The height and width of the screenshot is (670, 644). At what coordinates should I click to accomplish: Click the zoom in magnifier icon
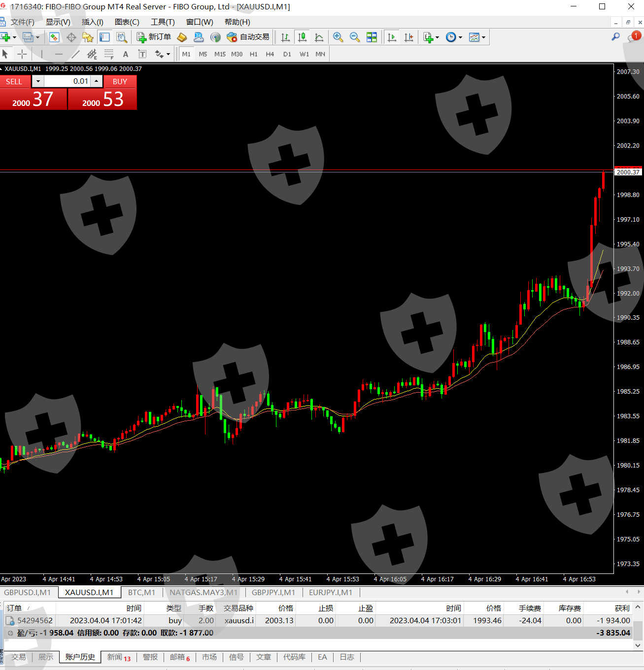click(338, 37)
